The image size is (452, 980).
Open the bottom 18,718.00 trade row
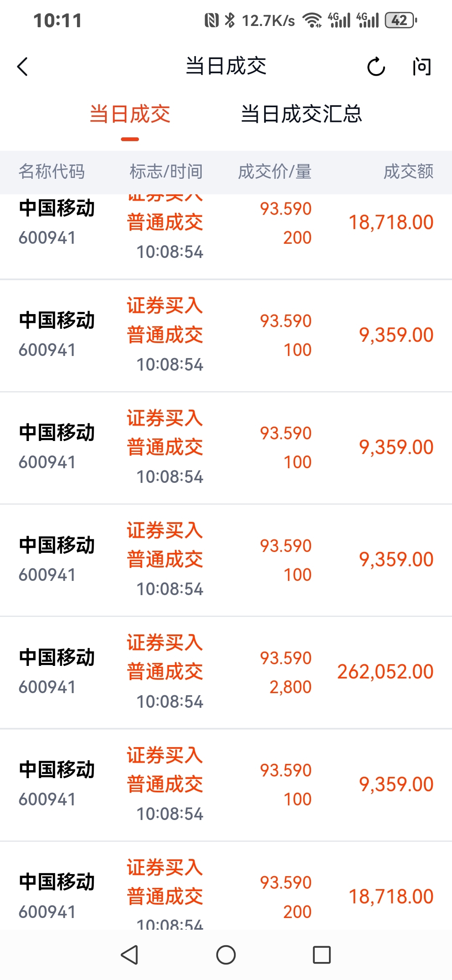pyautogui.click(x=226, y=892)
